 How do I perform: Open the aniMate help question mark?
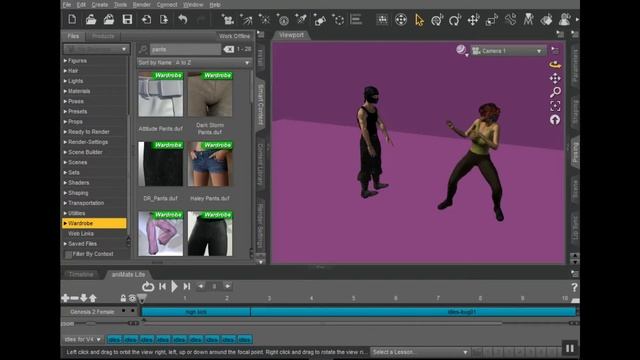[574, 287]
